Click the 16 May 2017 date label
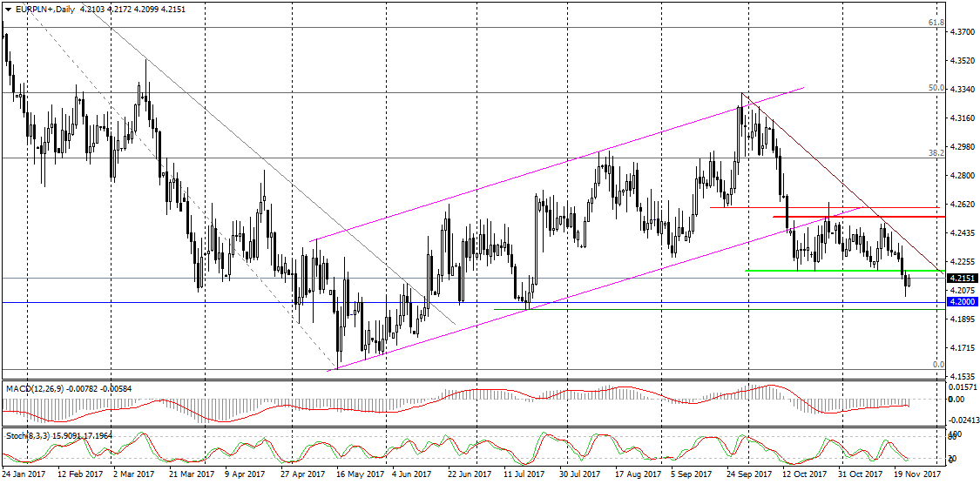Screen dimensions: 980x484 pos(359,474)
